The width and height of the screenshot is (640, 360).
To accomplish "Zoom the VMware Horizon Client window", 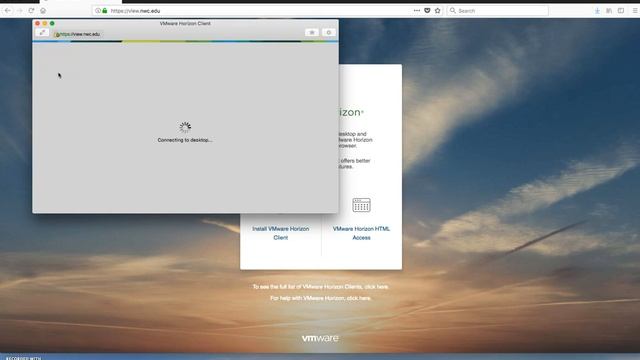I will tap(52, 24).
